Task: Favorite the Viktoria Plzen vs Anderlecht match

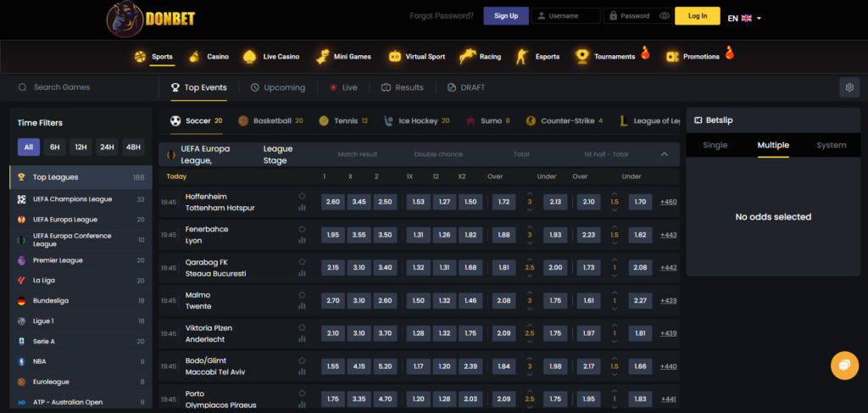Action: coord(302,327)
